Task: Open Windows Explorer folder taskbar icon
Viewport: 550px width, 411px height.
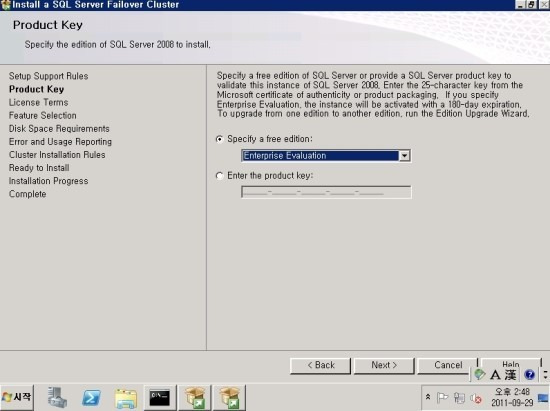Action: pyautogui.click(x=126, y=398)
